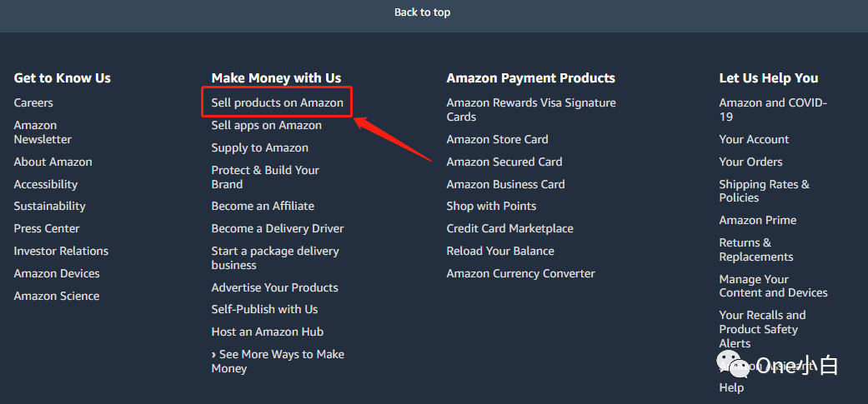Viewport: 868px width, 404px height.
Task: Select Supply to Amazon link
Action: point(259,147)
